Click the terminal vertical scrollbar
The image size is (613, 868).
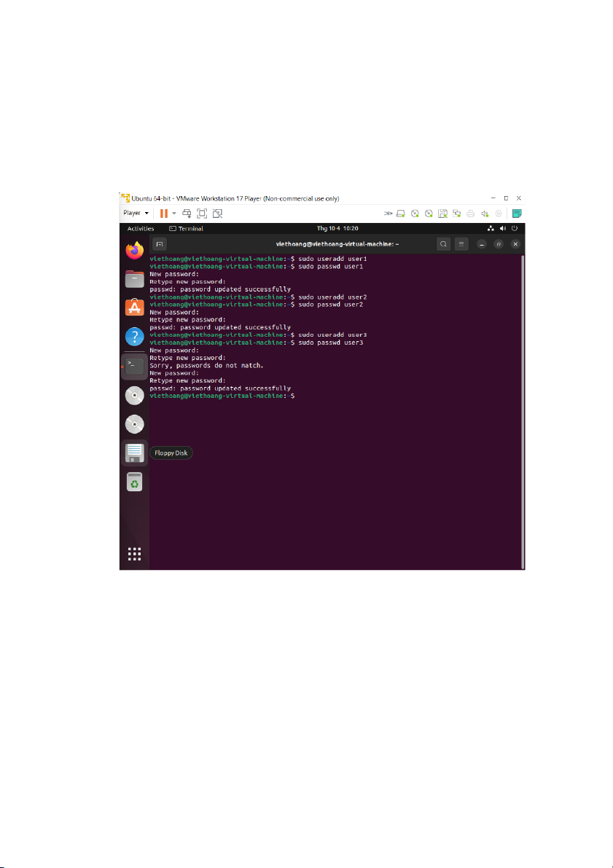point(523,411)
